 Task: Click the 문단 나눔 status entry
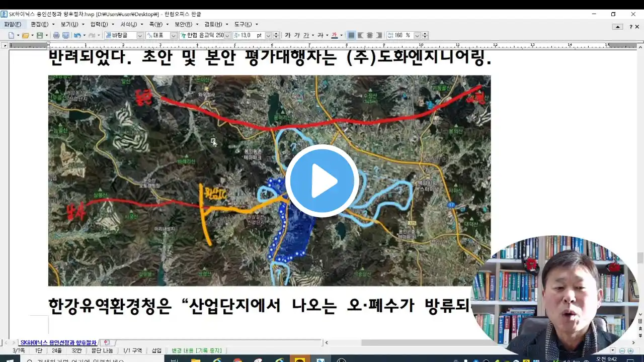102,350
